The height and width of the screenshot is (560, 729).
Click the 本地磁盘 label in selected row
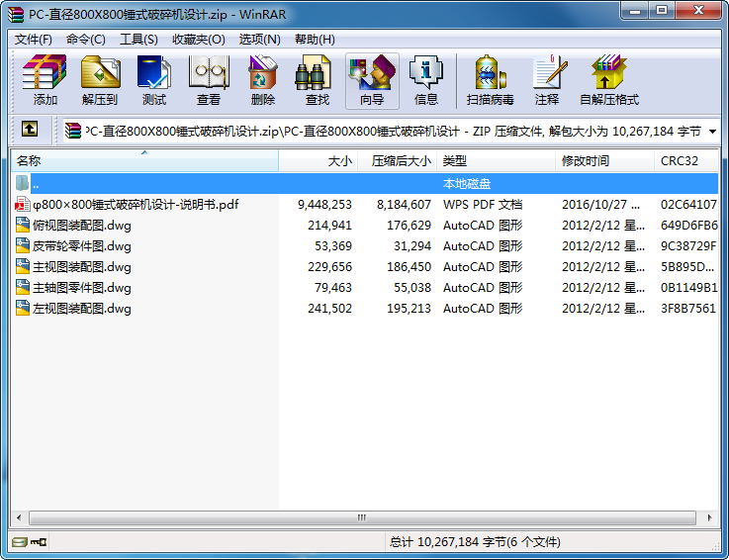tap(467, 184)
